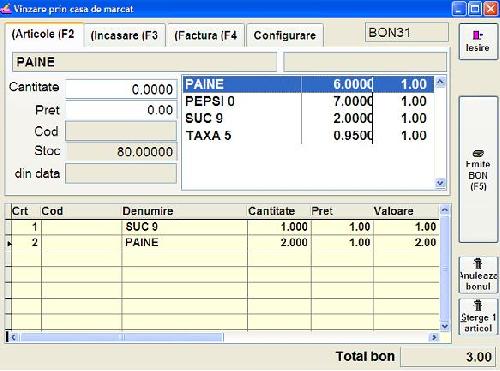Close the Vinzare prin casa de marcat window
The width and height of the screenshot is (500, 371).
[x=491, y=9]
